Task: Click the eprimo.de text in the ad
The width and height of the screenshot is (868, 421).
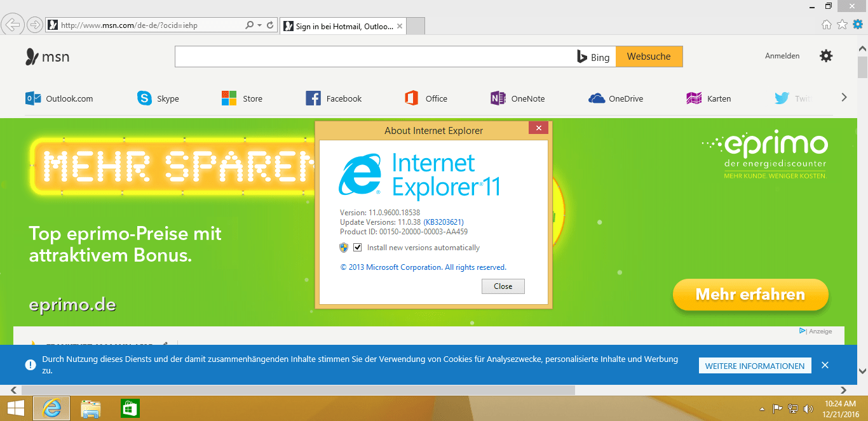Action: pos(72,305)
